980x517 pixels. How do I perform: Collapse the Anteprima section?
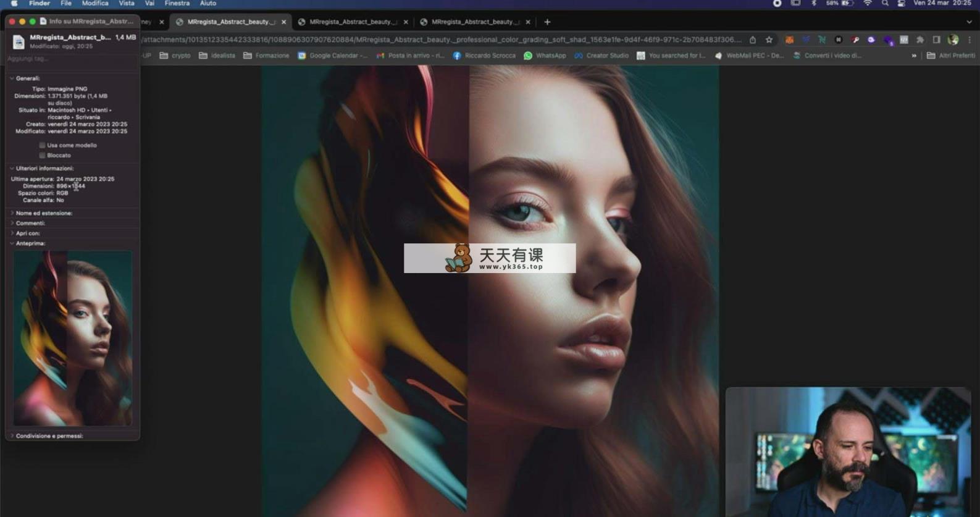point(12,243)
